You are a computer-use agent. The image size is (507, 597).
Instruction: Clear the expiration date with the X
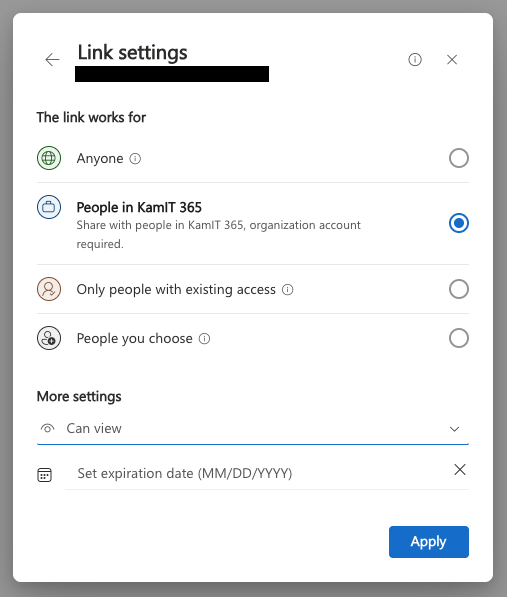(x=460, y=469)
